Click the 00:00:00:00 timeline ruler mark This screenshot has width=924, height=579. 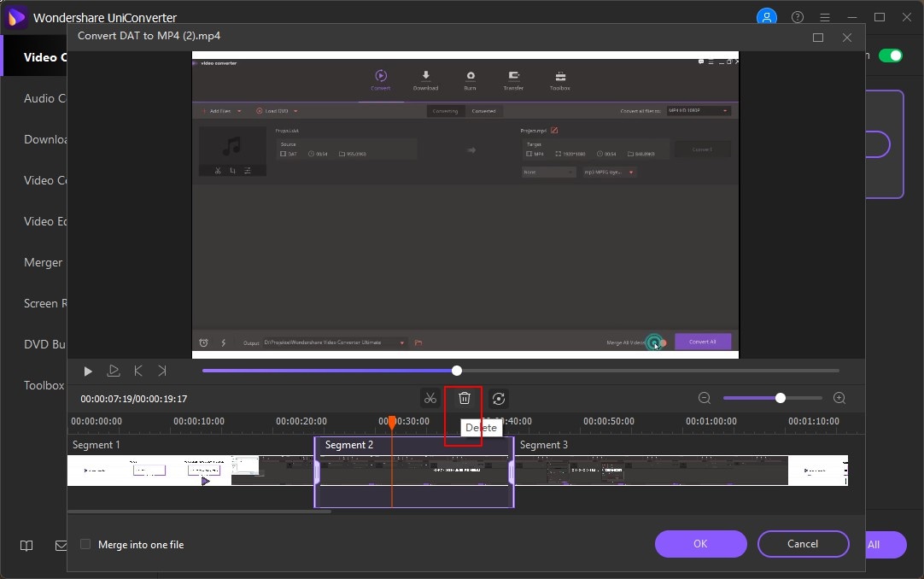coord(96,421)
